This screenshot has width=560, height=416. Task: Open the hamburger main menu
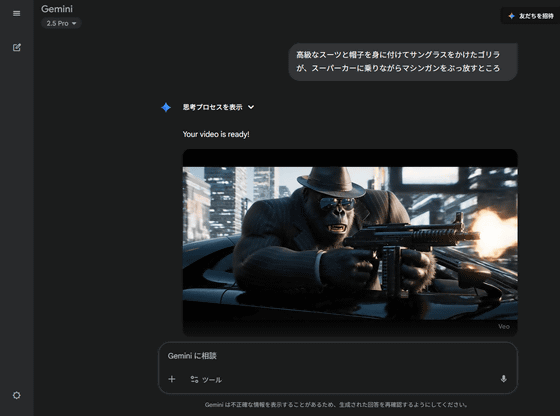16,14
